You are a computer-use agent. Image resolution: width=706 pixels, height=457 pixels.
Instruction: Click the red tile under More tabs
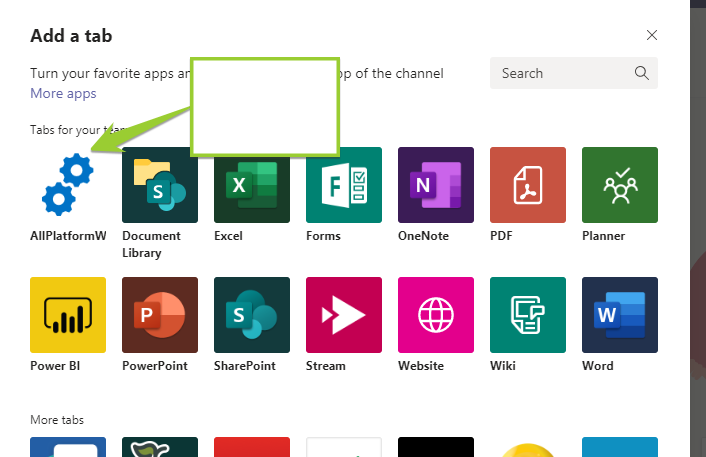click(x=252, y=447)
